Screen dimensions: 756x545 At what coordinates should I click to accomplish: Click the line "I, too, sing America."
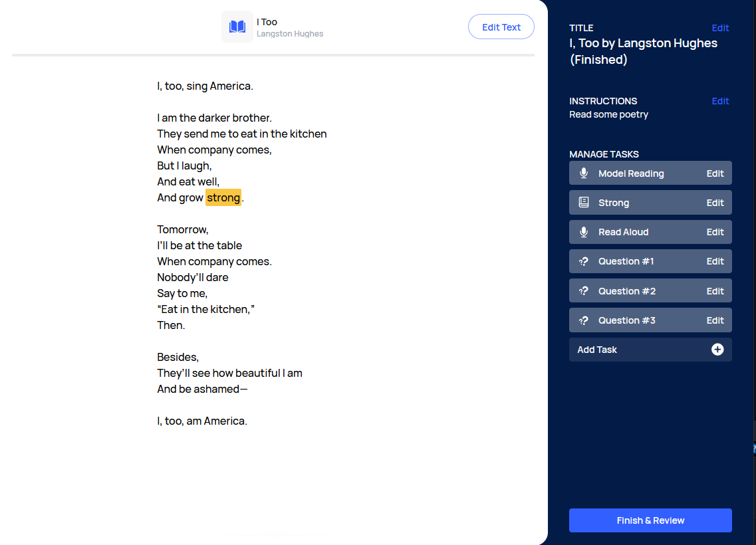pyautogui.click(x=205, y=86)
